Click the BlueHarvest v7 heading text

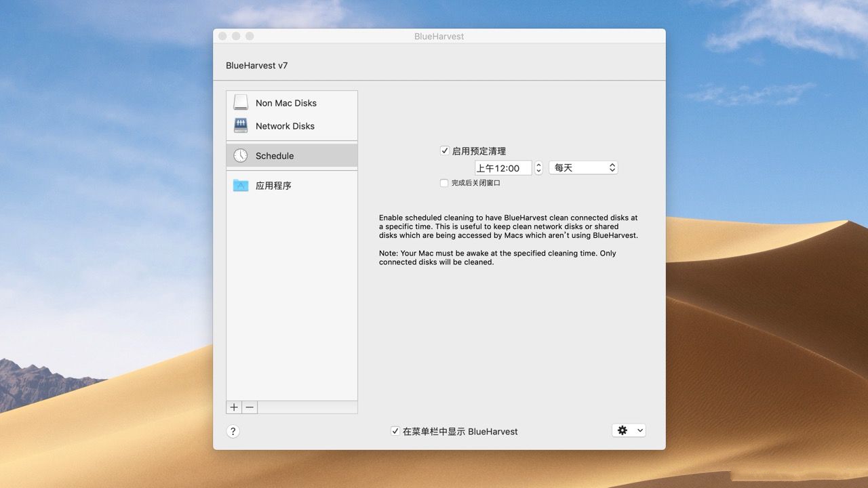[257, 66]
